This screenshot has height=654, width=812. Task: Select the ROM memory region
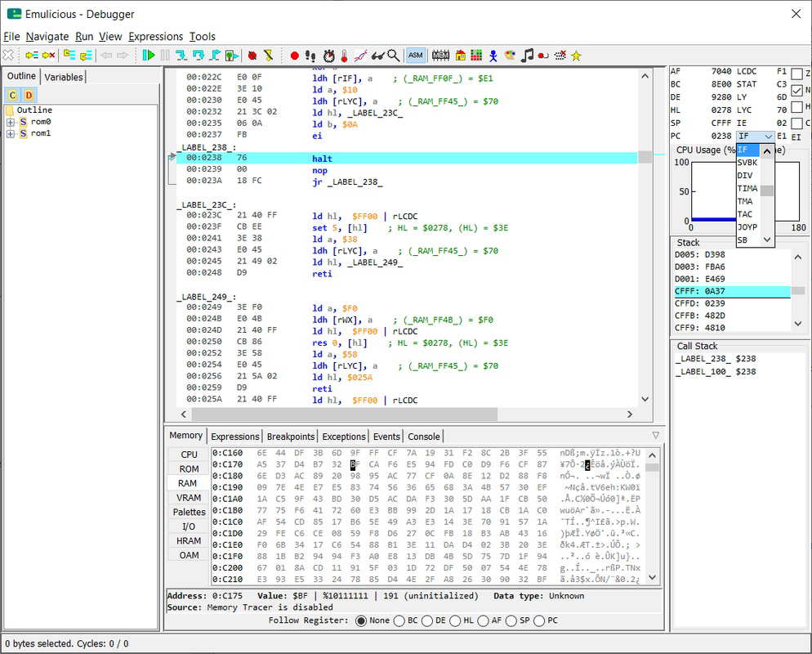189,469
